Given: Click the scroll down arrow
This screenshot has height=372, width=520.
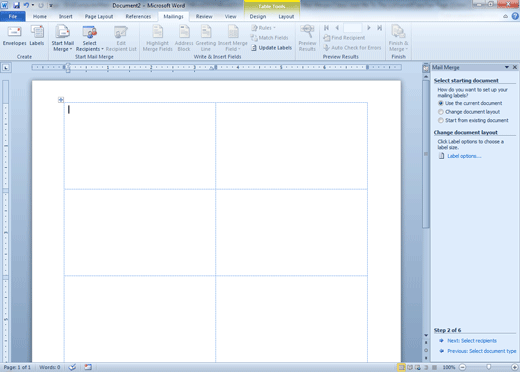Looking at the screenshot, I should (x=426, y=335).
